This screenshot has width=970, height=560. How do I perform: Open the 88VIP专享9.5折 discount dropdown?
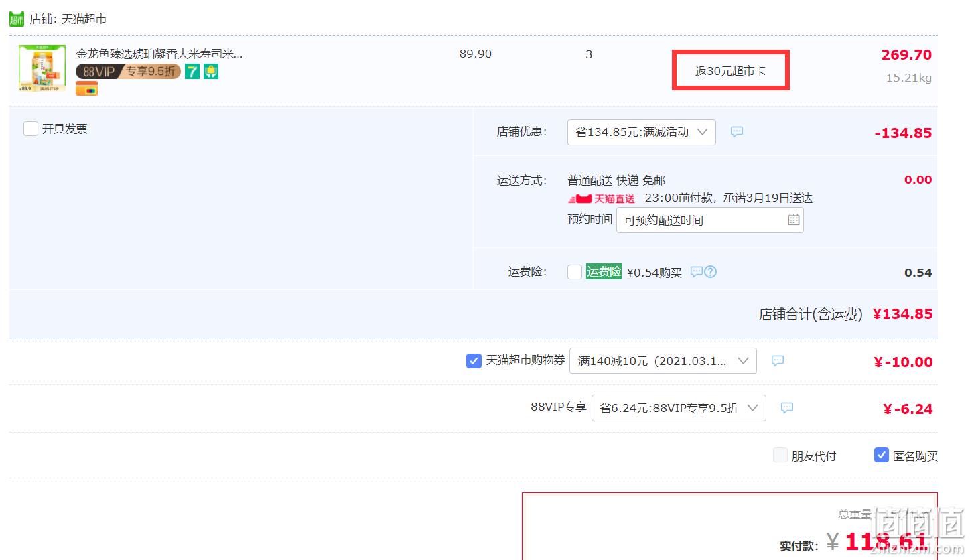(679, 408)
